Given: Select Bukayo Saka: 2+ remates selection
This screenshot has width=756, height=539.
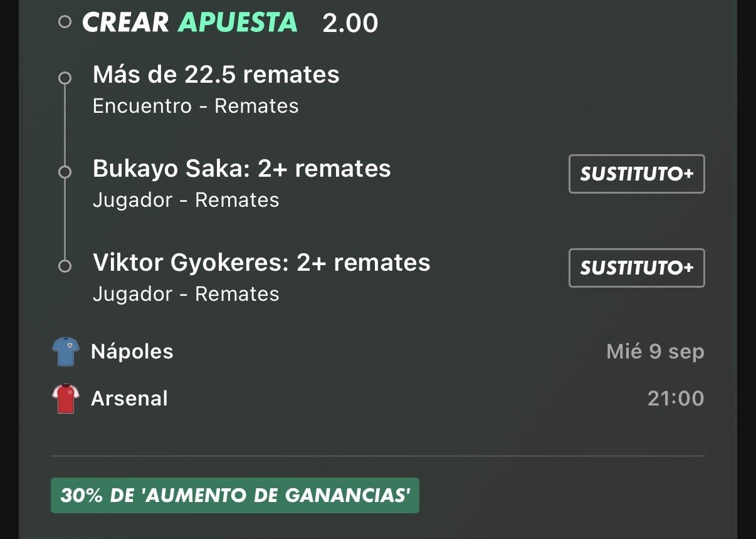Looking at the screenshot, I should click(242, 169).
